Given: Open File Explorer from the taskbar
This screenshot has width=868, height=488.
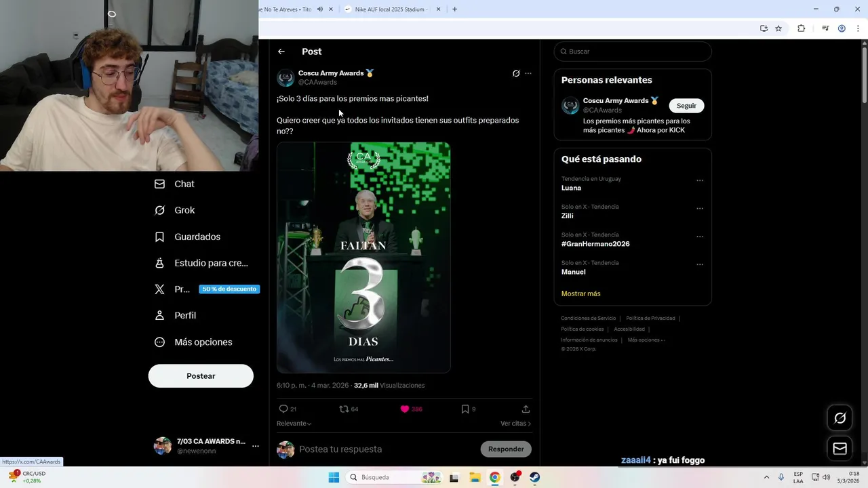Looking at the screenshot, I should point(475,477).
